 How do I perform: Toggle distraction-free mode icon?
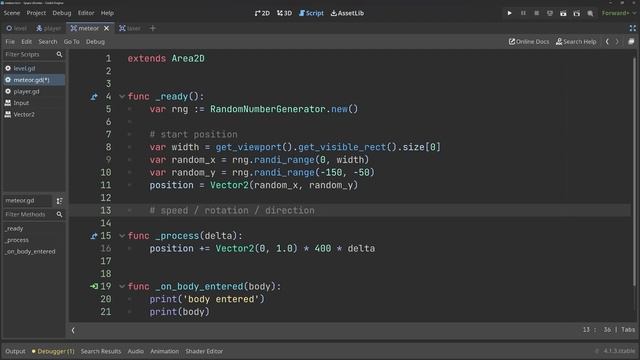click(x=632, y=28)
